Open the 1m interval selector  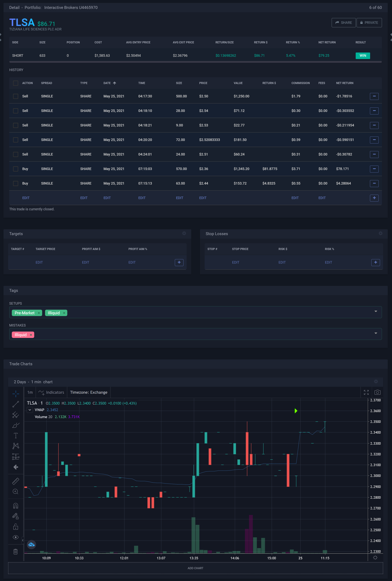coord(30,392)
